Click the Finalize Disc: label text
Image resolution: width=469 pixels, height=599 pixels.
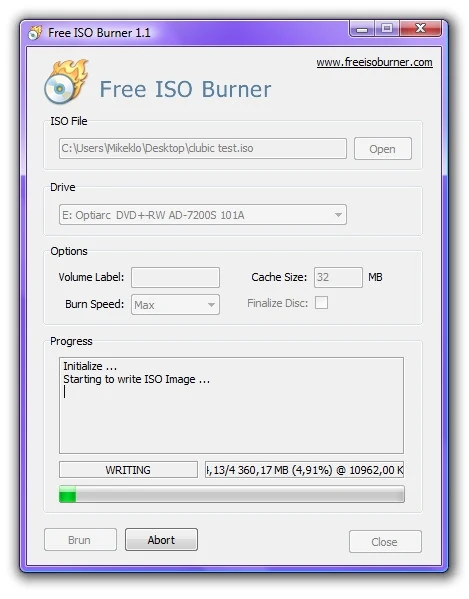coord(278,303)
